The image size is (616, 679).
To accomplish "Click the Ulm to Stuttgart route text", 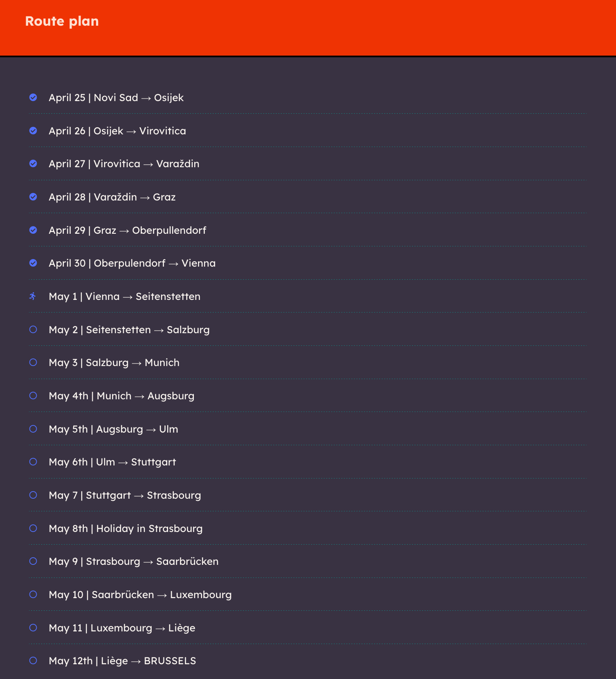I will (x=112, y=462).
